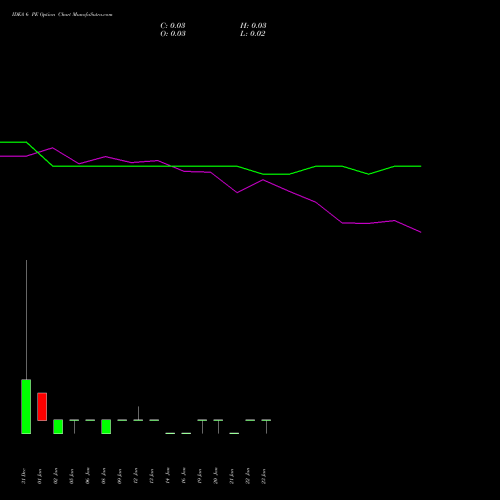Click the green candle body for 08 Jan

pos(106,427)
